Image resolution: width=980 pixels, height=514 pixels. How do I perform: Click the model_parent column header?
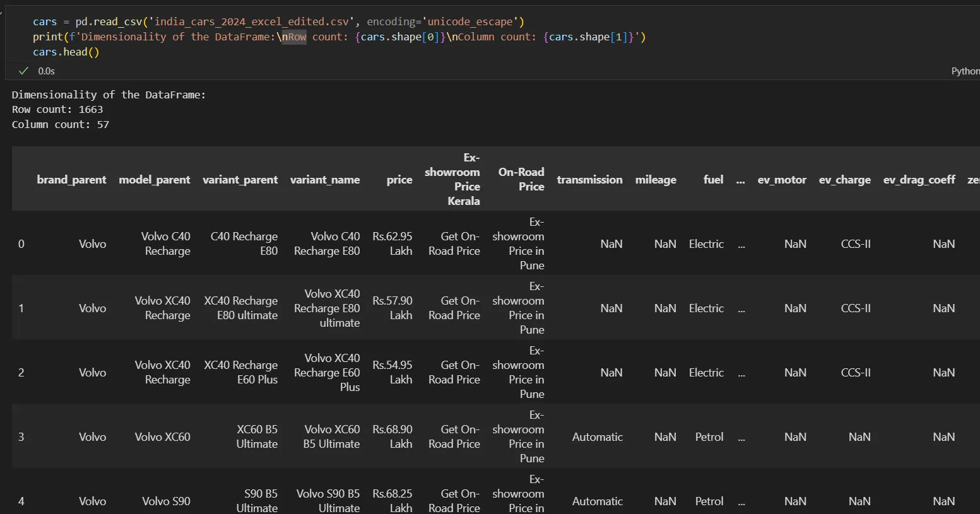click(154, 179)
